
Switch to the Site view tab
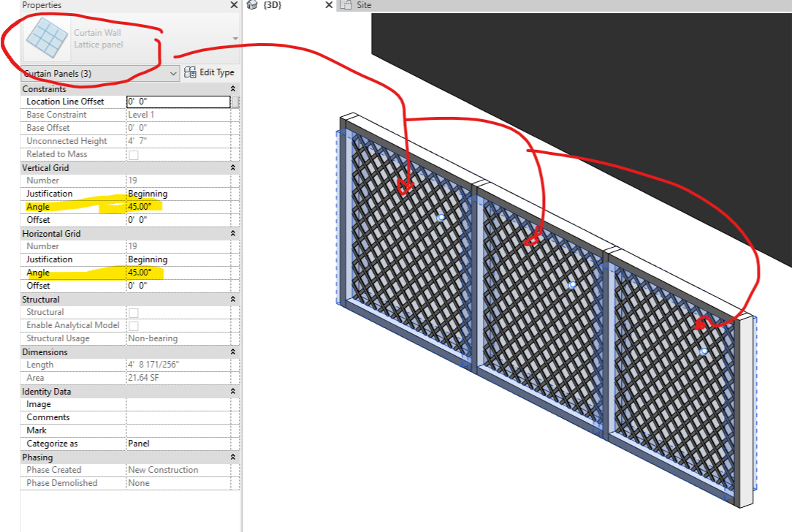tap(363, 5)
